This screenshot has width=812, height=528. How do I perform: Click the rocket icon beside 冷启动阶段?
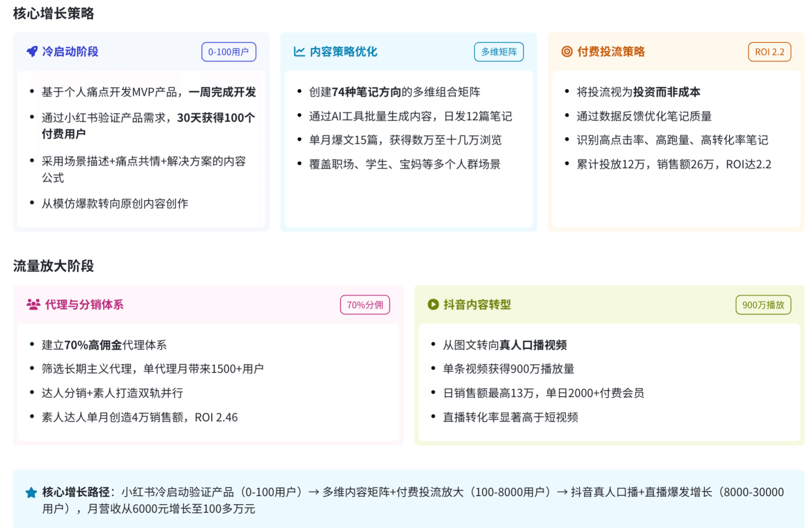tap(32, 51)
